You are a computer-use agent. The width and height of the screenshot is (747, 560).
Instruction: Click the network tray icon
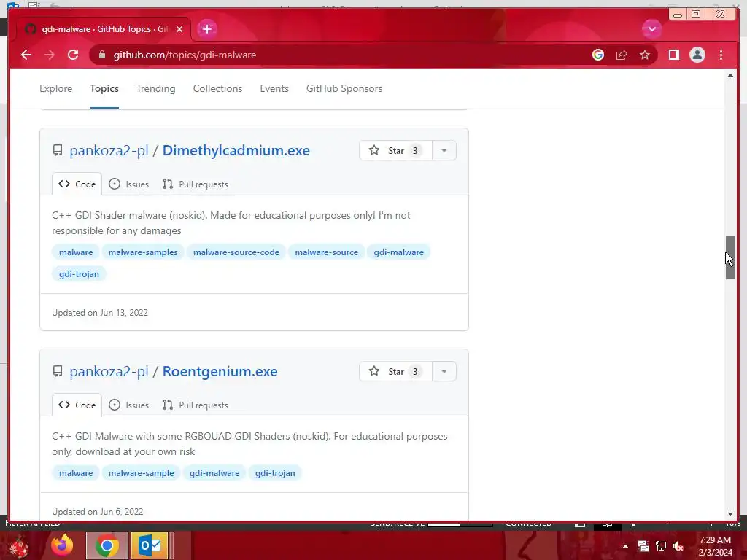(661, 546)
